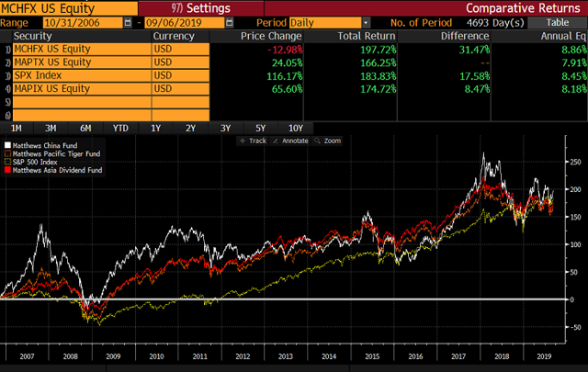Click the 116.17% price change value
The width and height of the screenshot is (588, 372).
click(285, 75)
